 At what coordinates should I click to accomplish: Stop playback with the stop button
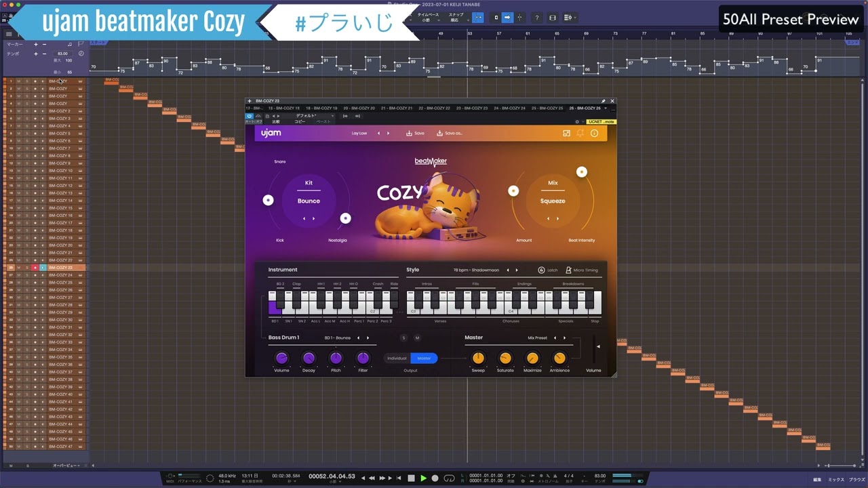(411, 478)
